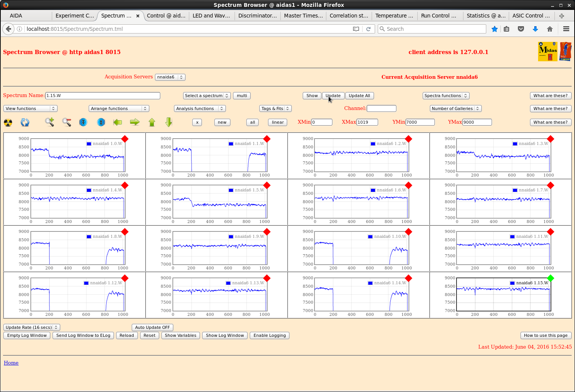Click the green up arrow icon
575x392 pixels.
tap(152, 122)
